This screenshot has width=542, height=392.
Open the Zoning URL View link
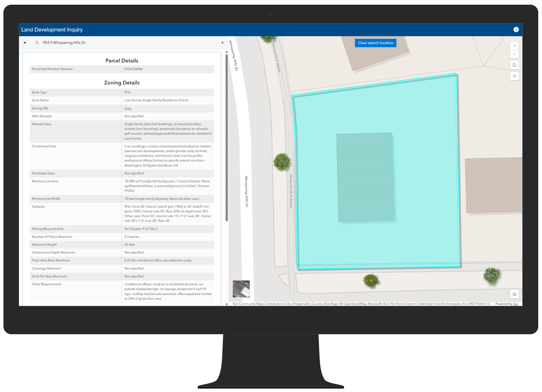[x=127, y=108]
